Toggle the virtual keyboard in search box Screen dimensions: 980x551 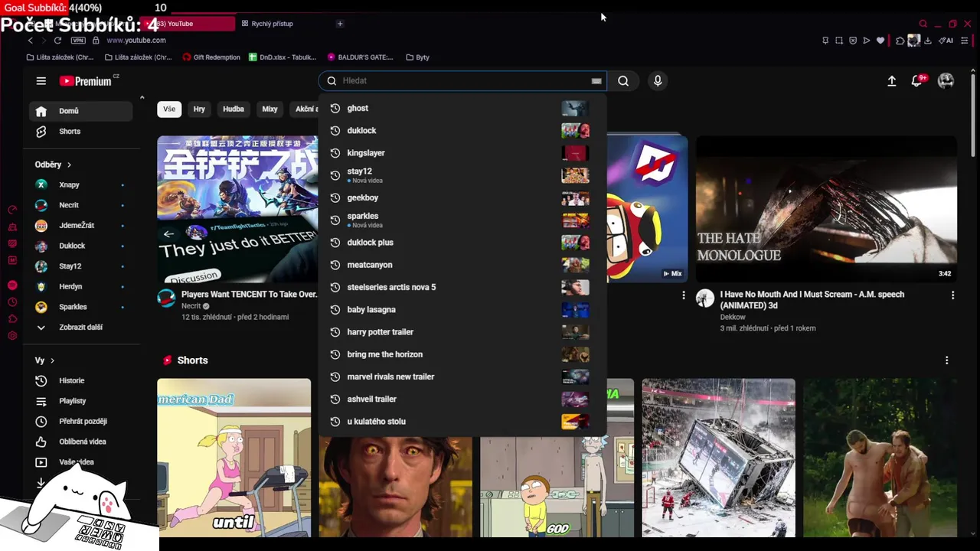(x=596, y=81)
